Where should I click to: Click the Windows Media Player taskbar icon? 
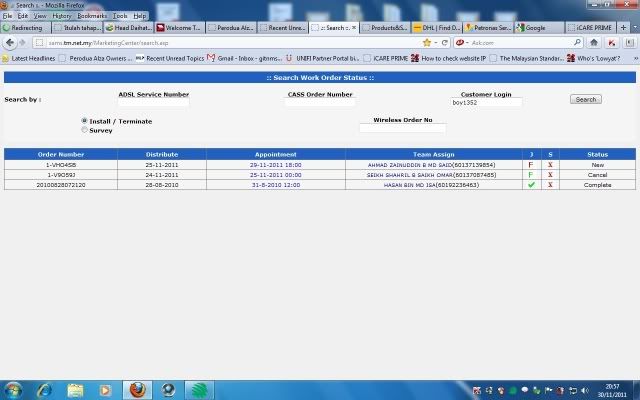tap(107, 389)
